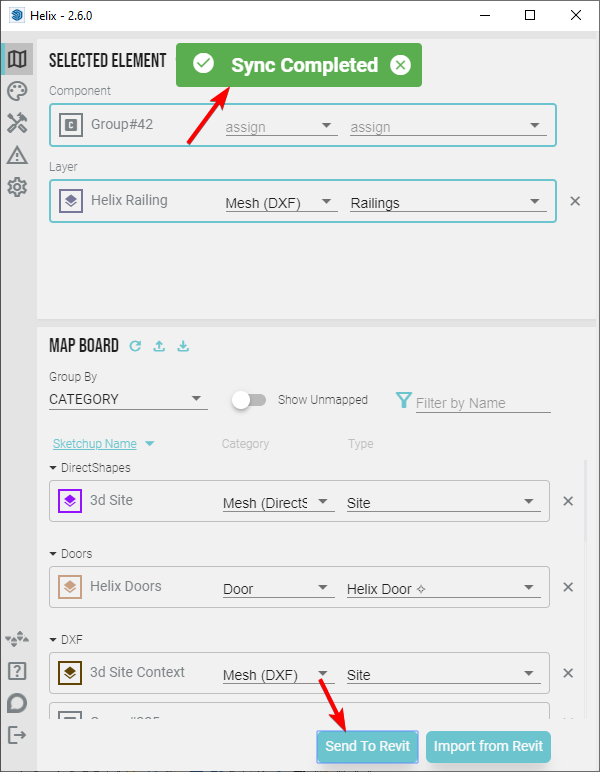This screenshot has width=600, height=772.
Task: Click the Sketchup Name sort arrow
Action: [150, 444]
